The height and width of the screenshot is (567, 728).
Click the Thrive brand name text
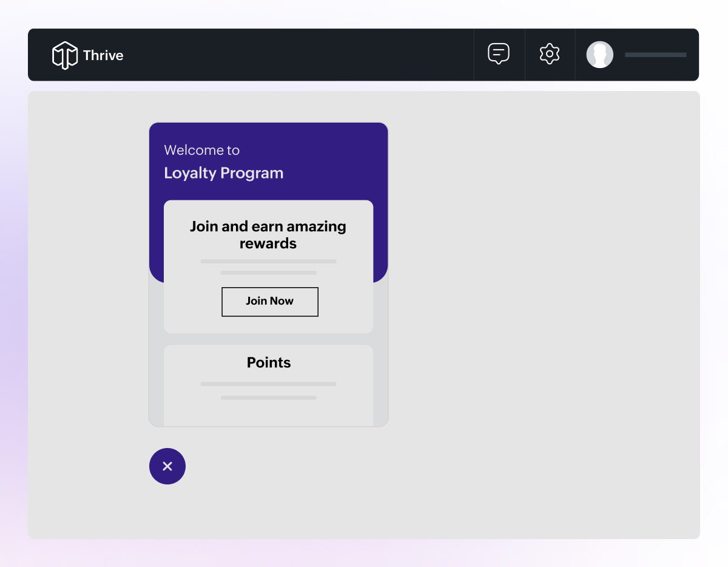pyautogui.click(x=103, y=55)
